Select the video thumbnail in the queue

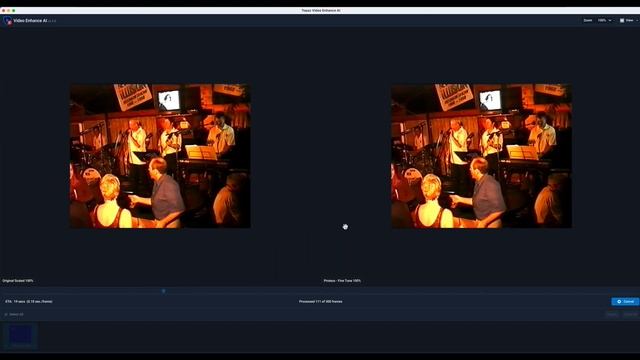(x=20, y=336)
